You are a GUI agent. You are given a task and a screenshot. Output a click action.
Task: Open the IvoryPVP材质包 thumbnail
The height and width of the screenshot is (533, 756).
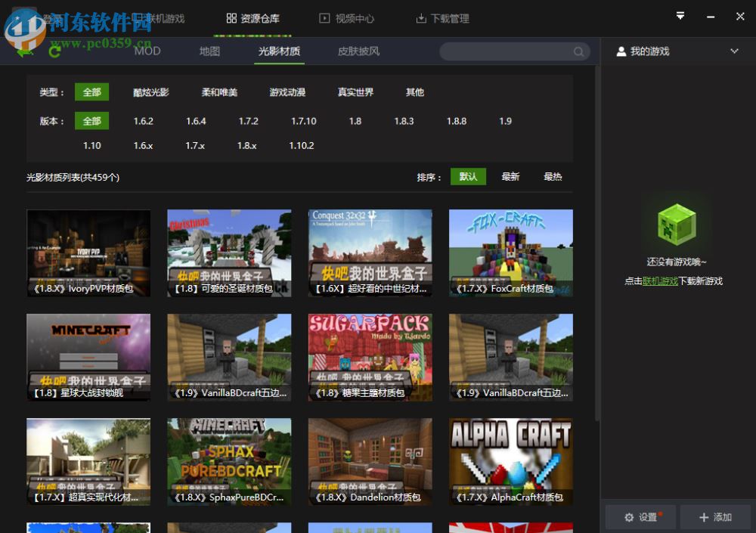(x=88, y=253)
